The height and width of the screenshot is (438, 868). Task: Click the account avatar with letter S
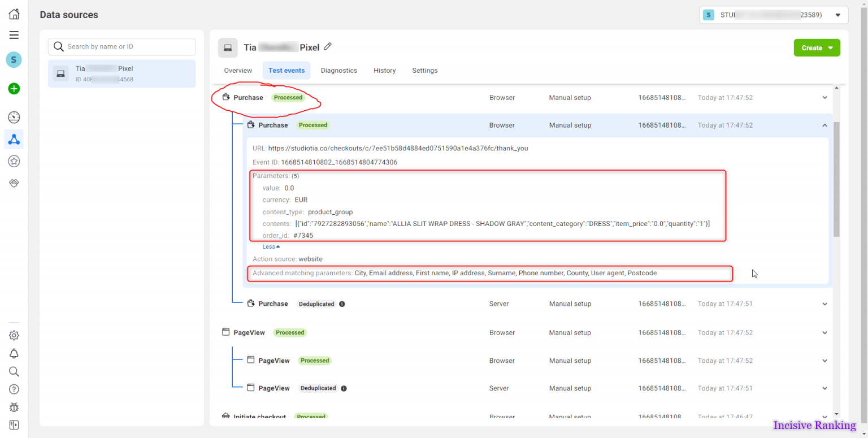pos(14,59)
